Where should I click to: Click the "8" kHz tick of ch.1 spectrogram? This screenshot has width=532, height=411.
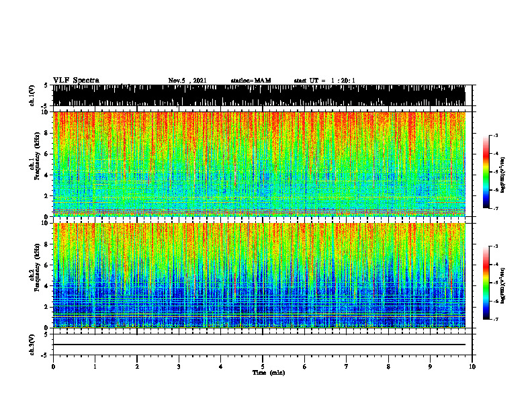[x=46, y=133]
